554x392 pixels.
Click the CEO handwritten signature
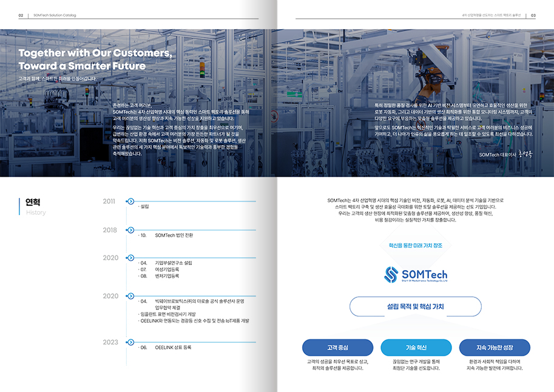(526, 154)
